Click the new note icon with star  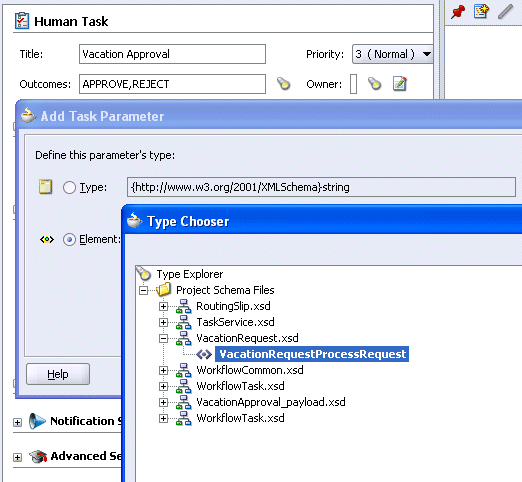(x=481, y=11)
